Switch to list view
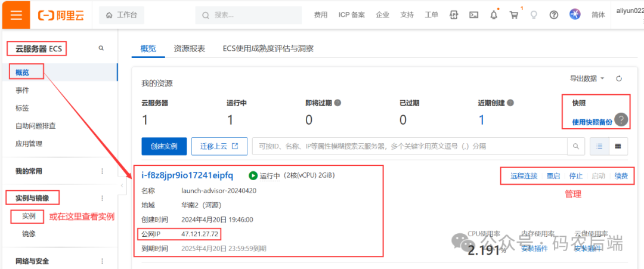 (599, 146)
